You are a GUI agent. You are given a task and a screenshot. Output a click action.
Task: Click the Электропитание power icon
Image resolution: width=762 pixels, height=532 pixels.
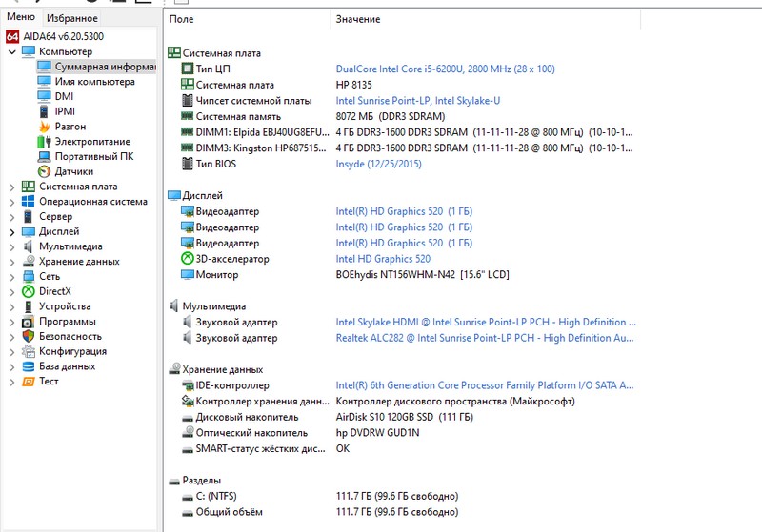pyautogui.click(x=44, y=142)
